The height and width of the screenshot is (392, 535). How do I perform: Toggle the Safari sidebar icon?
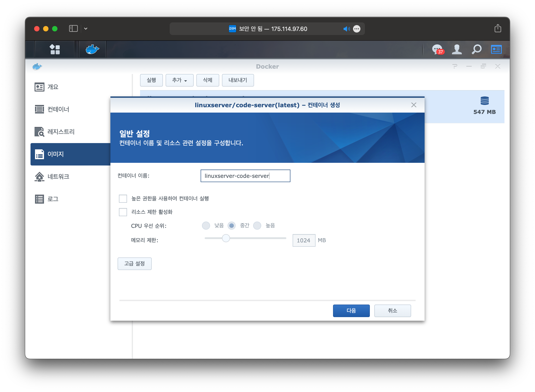(73, 29)
